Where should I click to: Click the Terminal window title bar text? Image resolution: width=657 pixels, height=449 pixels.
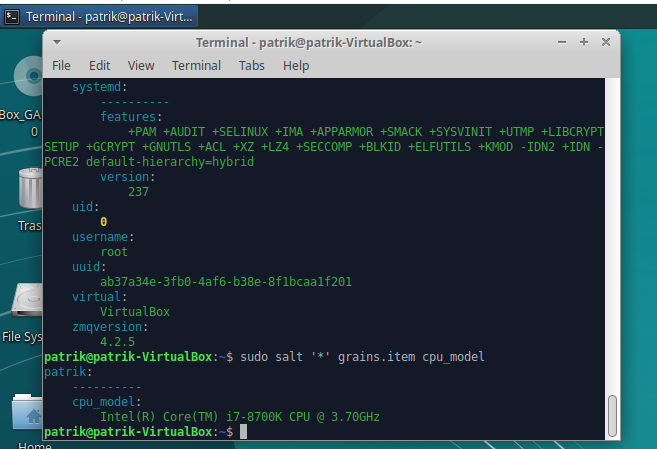(309, 42)
